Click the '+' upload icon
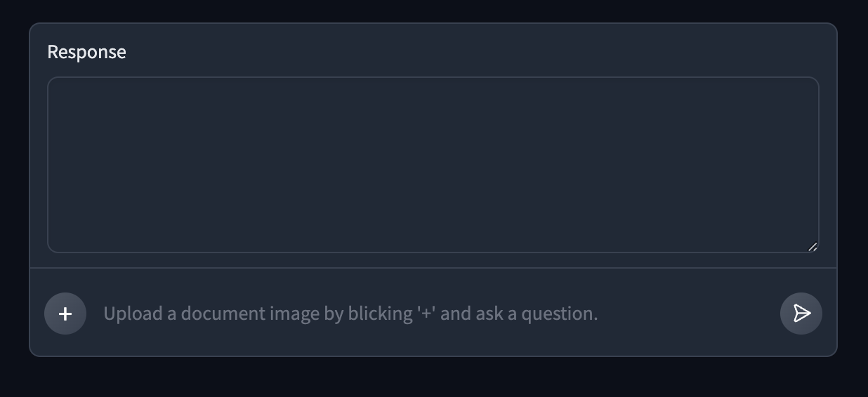 pyautogui.click(x=65, y=314)
